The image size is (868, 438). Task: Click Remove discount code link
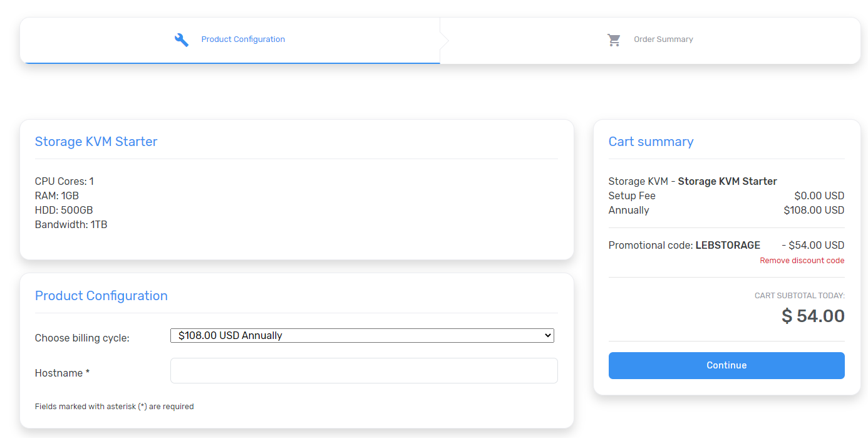pyautogui.click(x=802, y=261)
